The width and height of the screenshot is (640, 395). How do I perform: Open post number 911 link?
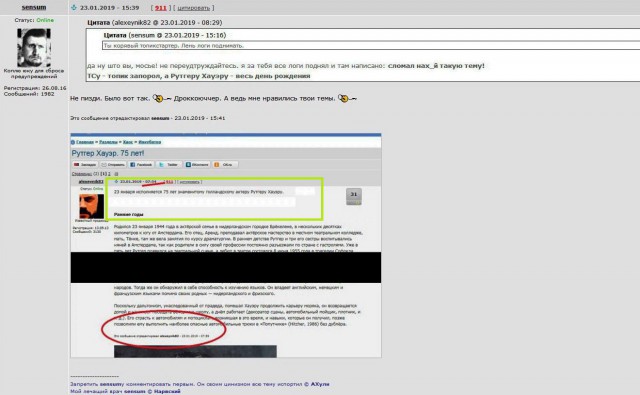(x=161, y=8)
